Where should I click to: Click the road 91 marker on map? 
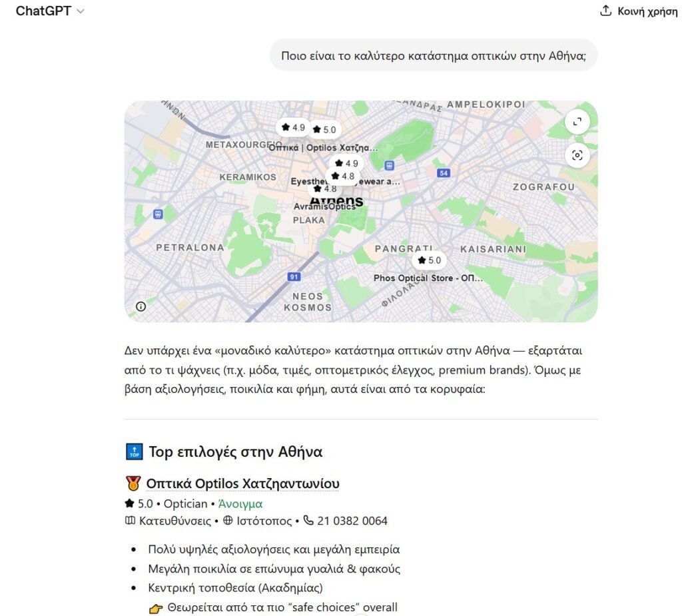[x=293, y=276]
